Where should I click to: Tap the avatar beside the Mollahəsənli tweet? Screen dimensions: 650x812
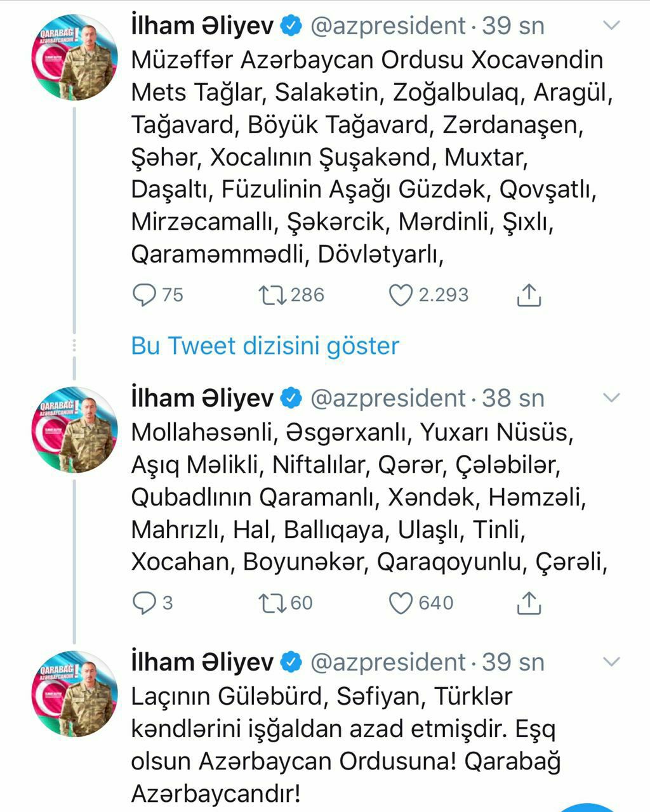74,429
